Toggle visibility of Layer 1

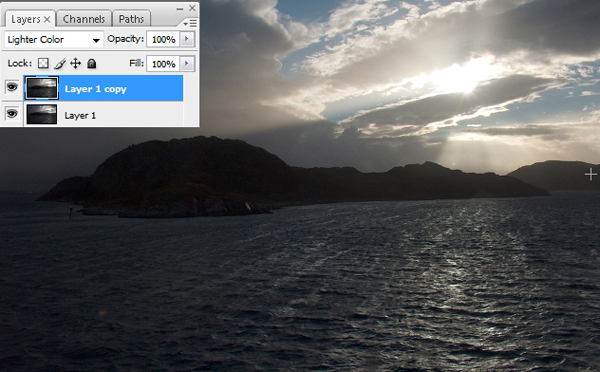click(x=12, y=114)
